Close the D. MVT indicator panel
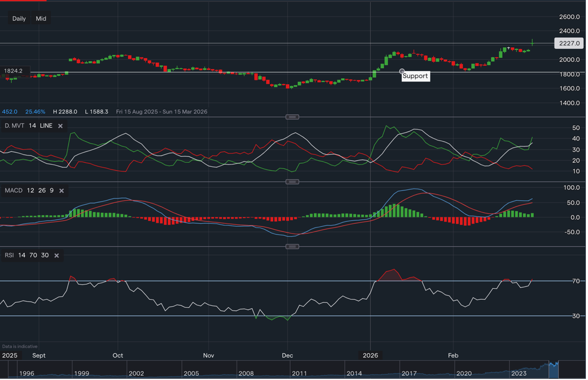 click(x=59, y=126)
